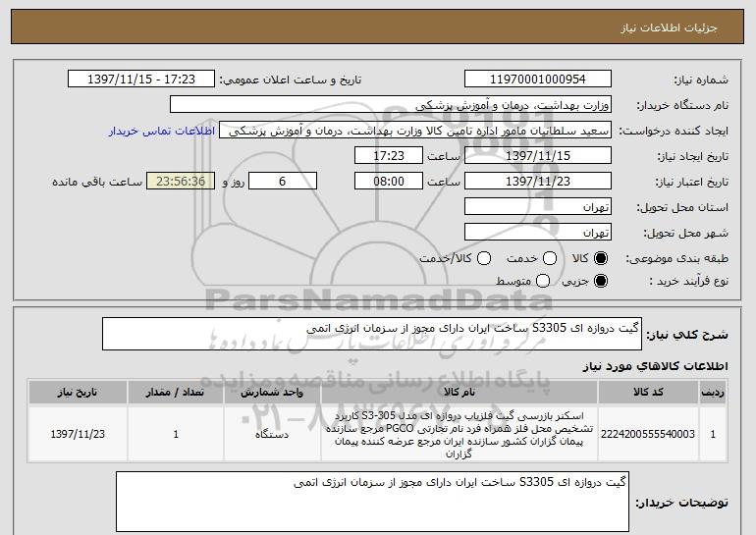Click the need date cell 1397/11/23 in table
Image resolution: width=756 pixels, height=535 pixels.
pos(78,434)
